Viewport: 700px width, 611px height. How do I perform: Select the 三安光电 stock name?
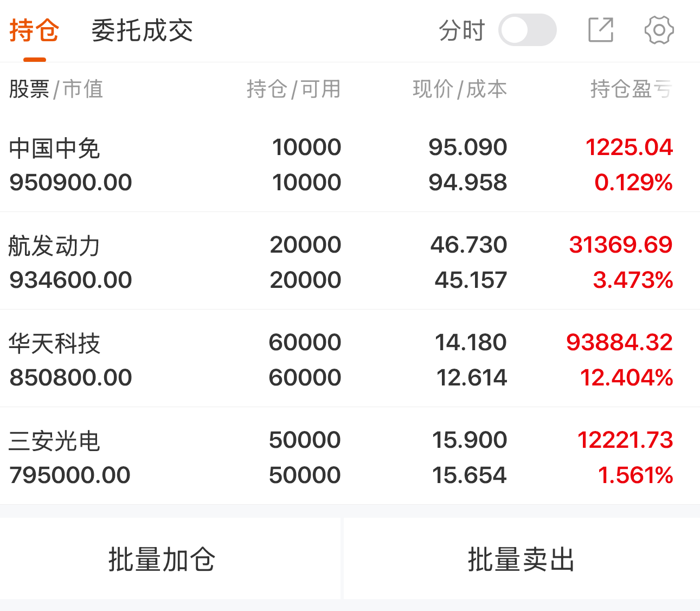pyautogui.click(x=55, y=441)
